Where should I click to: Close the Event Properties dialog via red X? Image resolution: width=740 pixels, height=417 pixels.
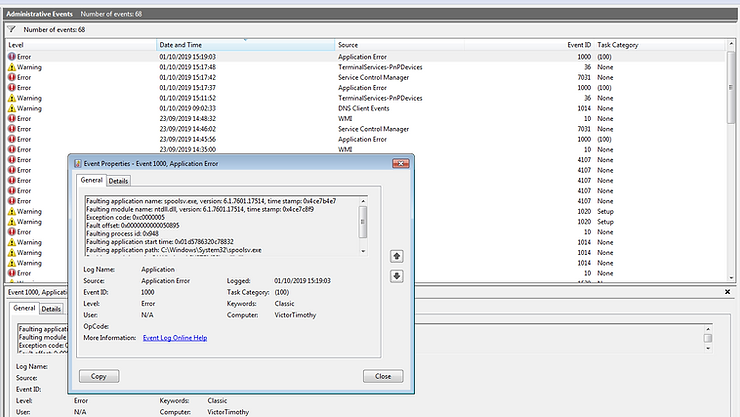tap(401, 163)
